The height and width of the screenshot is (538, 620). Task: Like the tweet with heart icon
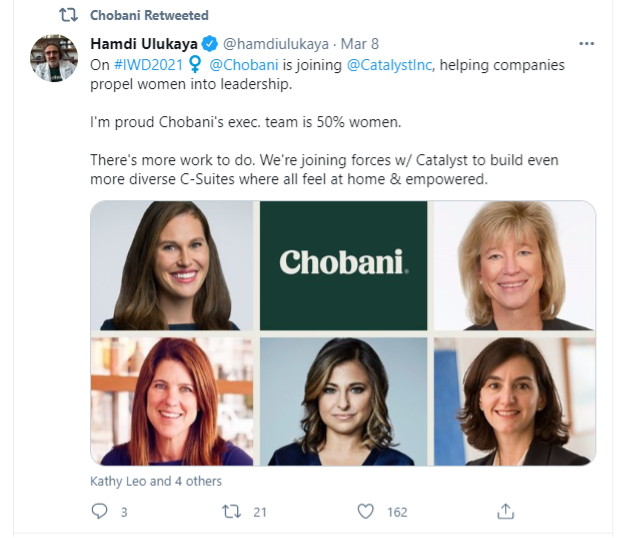[x=365, y=512]
